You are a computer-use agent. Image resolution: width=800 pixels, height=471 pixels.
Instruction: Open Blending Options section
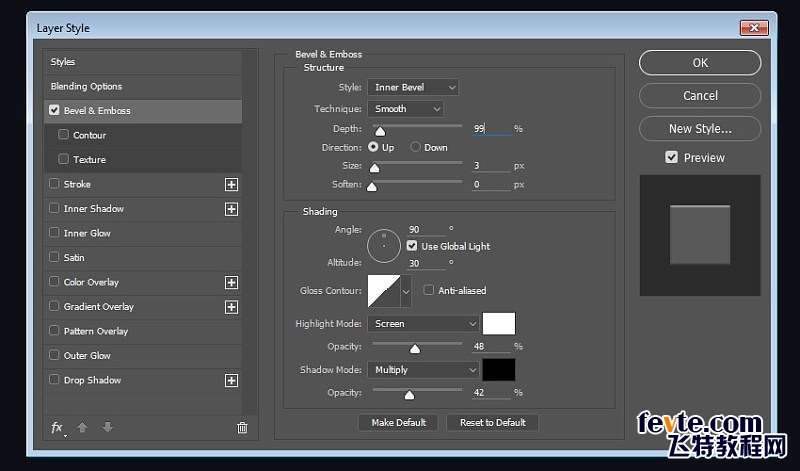(86, 86)
